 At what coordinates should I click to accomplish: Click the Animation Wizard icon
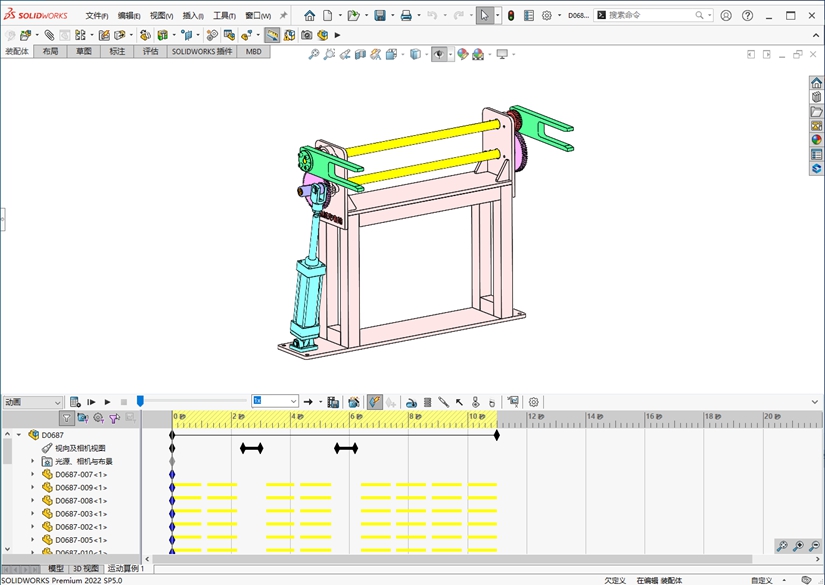coord(354,402)
